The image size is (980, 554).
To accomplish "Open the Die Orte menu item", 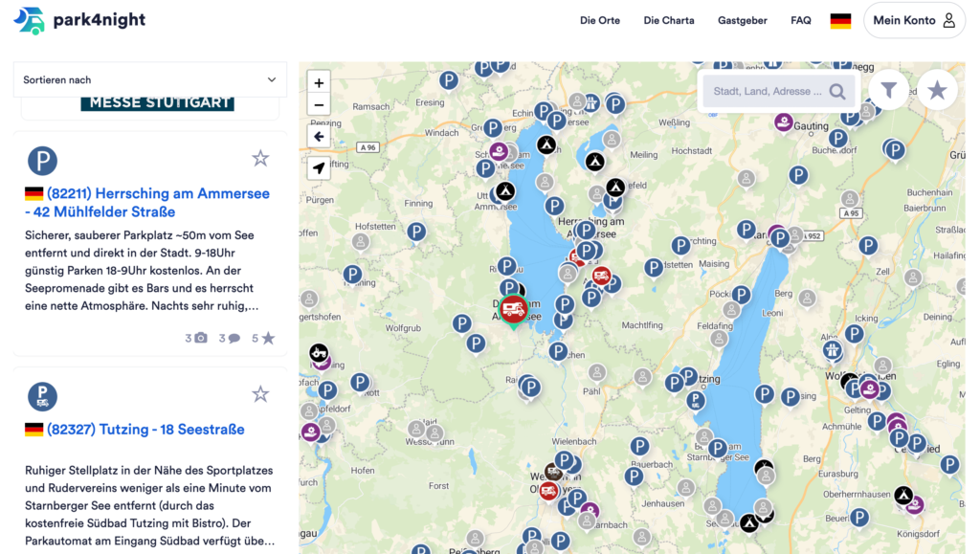I will pyautogui.click(x=600, y=21).
